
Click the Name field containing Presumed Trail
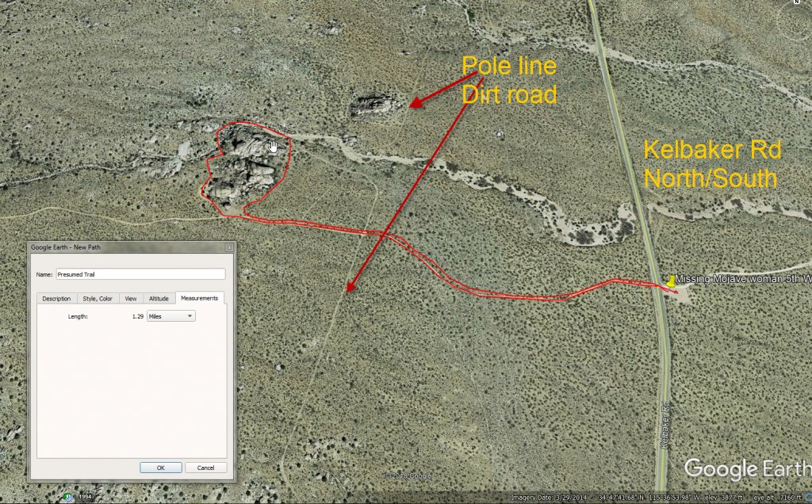140,274
